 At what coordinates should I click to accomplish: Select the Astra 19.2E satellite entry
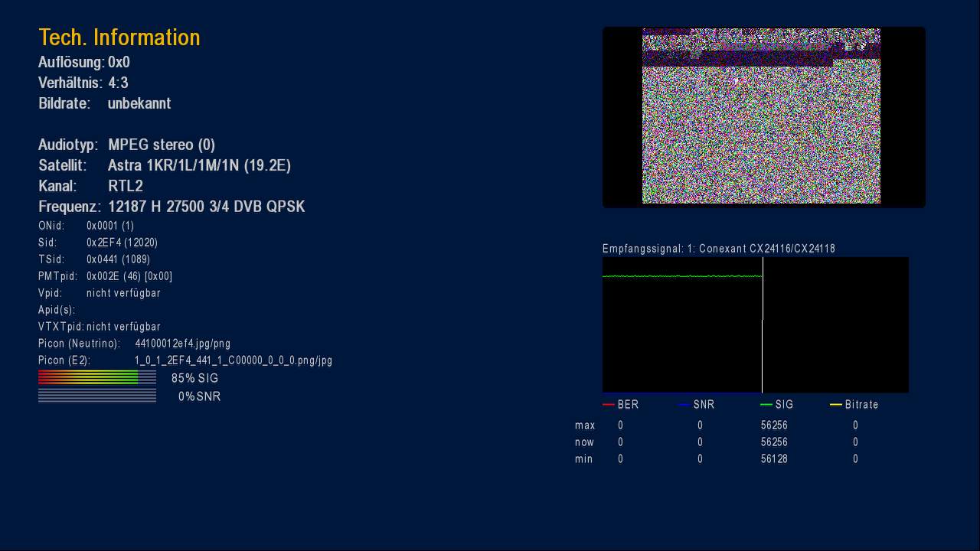tap(199, 165)
